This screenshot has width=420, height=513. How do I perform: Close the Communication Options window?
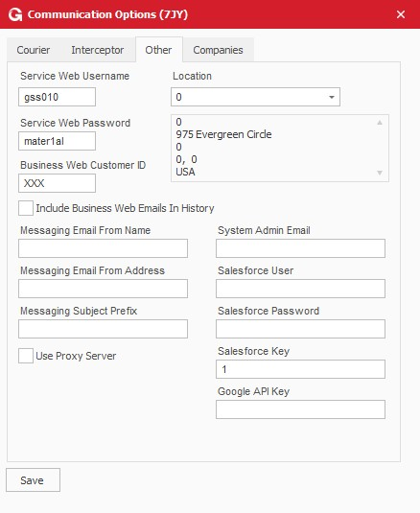401,14
